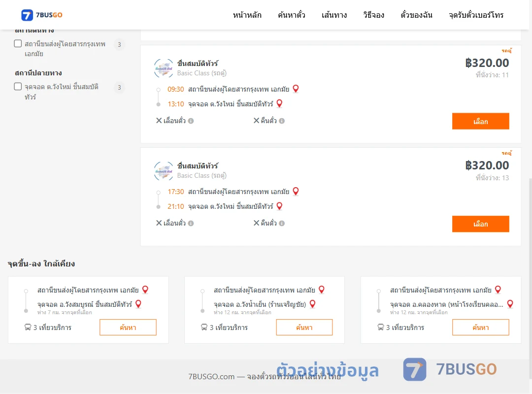Open origin map pin in วังสมบูรณ์ card
532x394 pixels.
[x=145, y=290]
